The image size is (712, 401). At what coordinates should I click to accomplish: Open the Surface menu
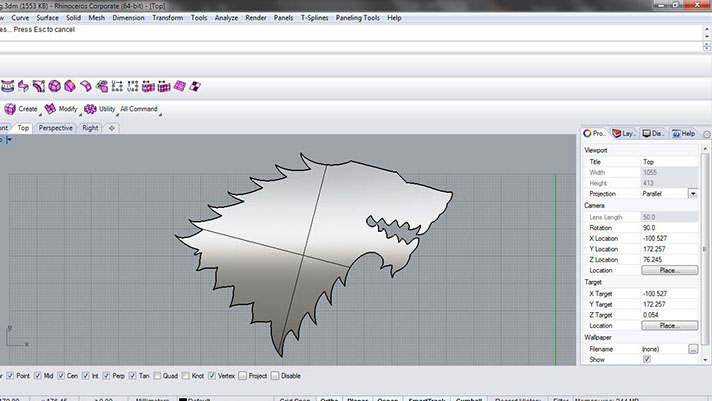(47, 18)
